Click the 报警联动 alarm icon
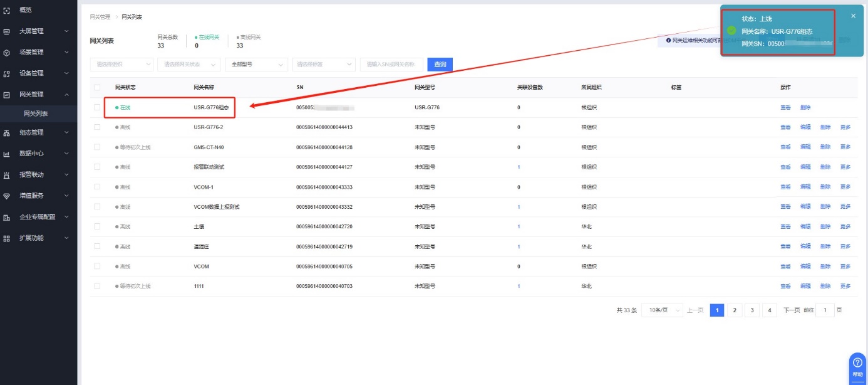Image resolution: width=868 pixels, height=385 pixels. tap(7, 175)
